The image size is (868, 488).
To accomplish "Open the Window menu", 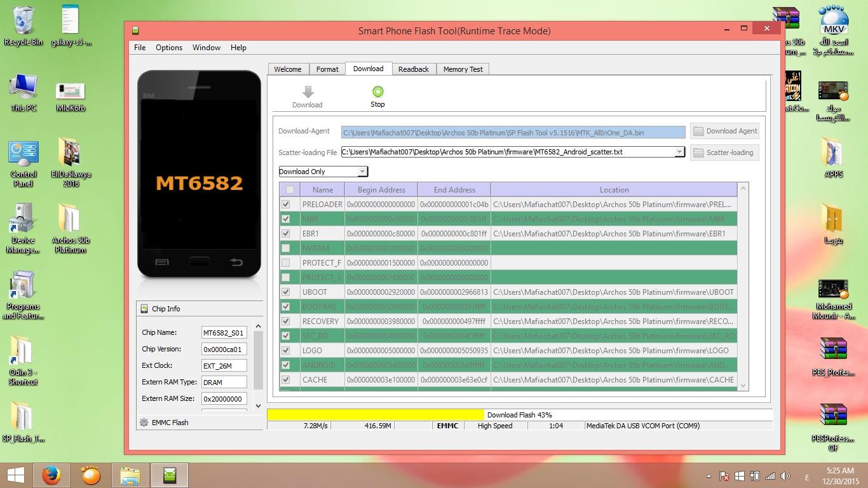I will tap(207, 48).
